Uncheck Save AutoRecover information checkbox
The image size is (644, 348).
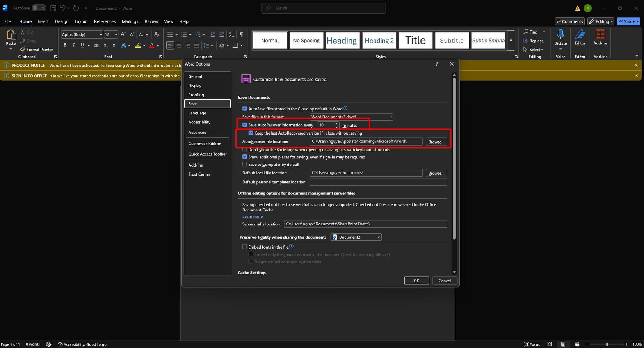tap(245, 125)
